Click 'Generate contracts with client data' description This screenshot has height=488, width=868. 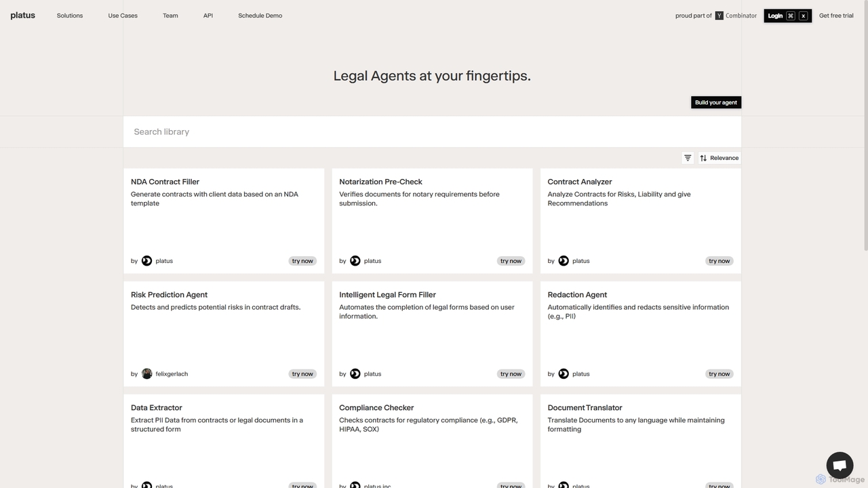(214, 199)
